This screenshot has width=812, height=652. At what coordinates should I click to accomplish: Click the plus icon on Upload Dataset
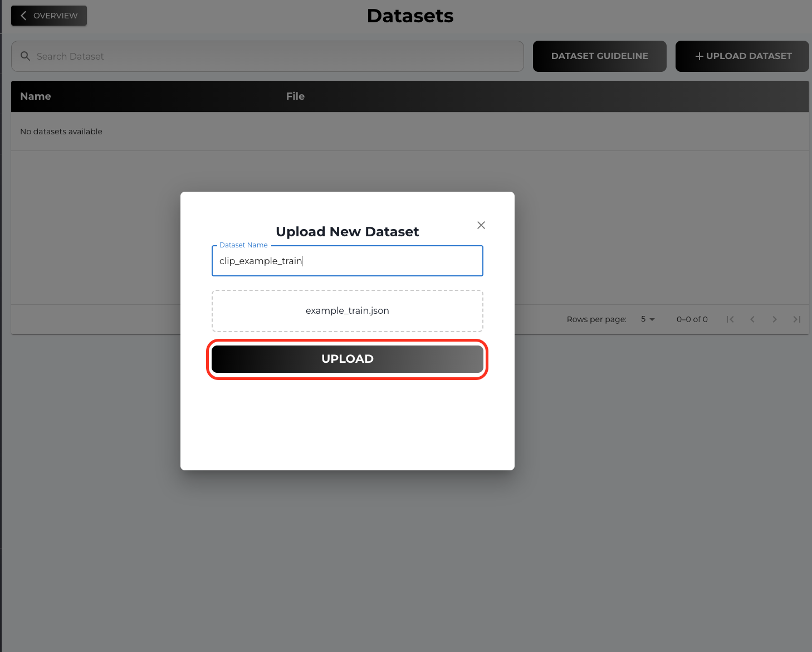point(698,56)
